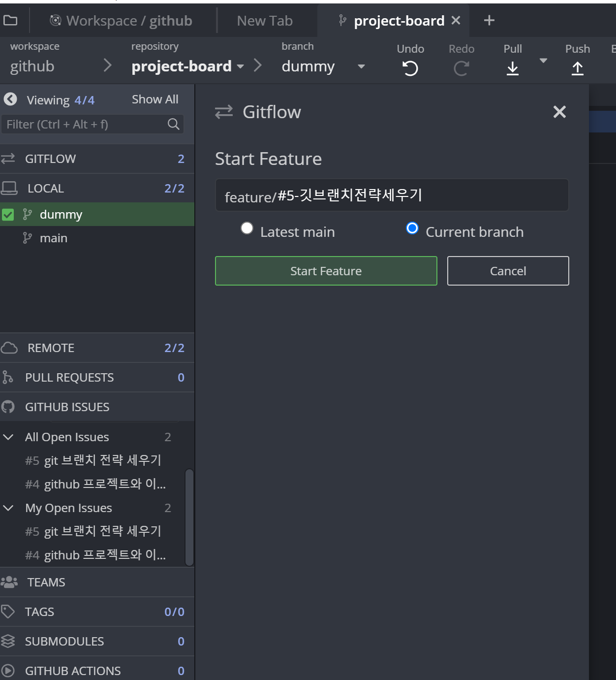The image size is (616, 680).
Task: Click the Cancel button
Action: [x=508, y=271]
